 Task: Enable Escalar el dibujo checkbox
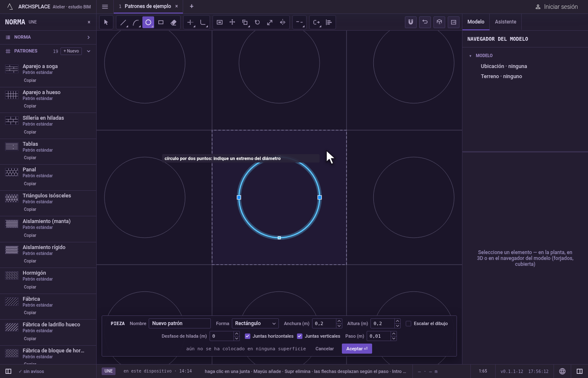point(408,323)
